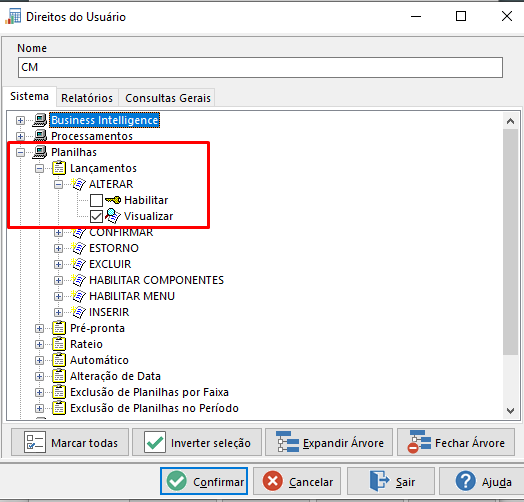Click the Inverter seleção button
The width and height of the screenshot is (524, 502).
197,442
